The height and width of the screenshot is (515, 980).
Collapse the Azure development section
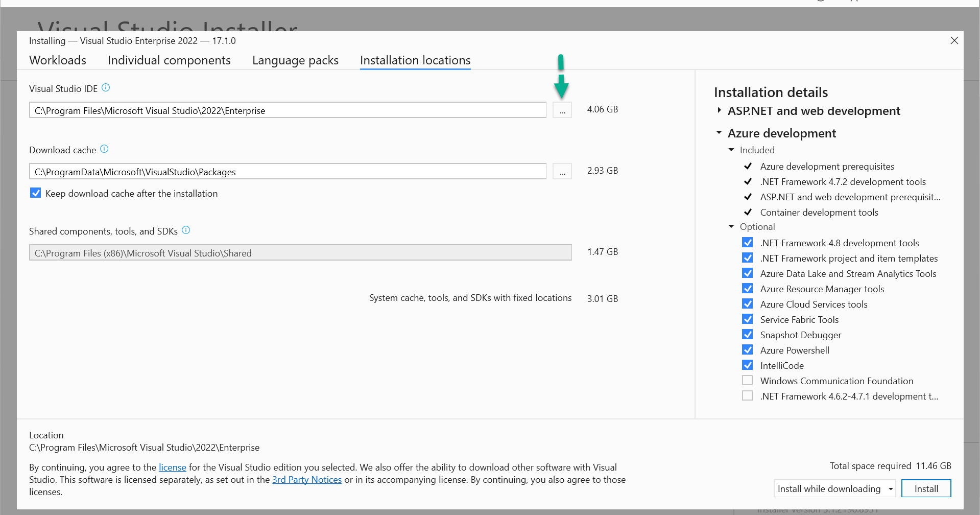(719, 132)
